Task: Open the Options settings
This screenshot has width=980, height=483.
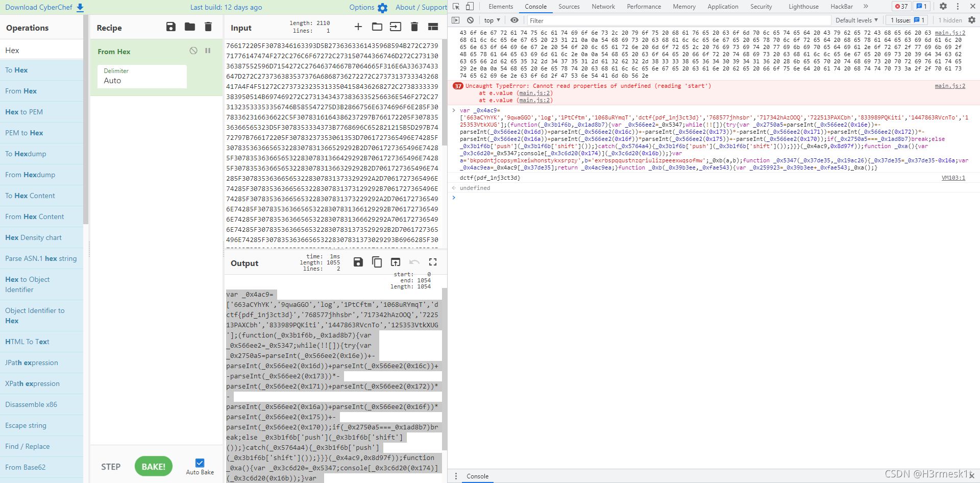Action: pos(369,7)
